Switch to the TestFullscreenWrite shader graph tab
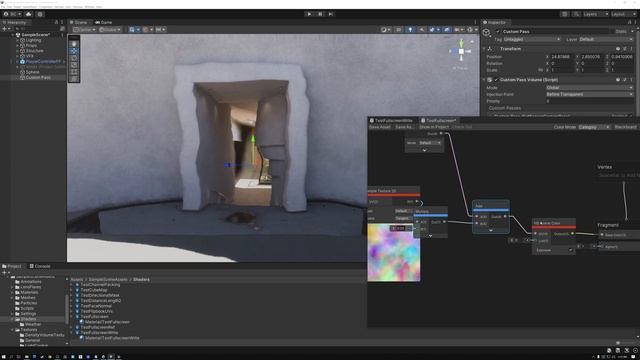Image resolution: width=640 pixels, height=360 pixels. click(391, 120)
